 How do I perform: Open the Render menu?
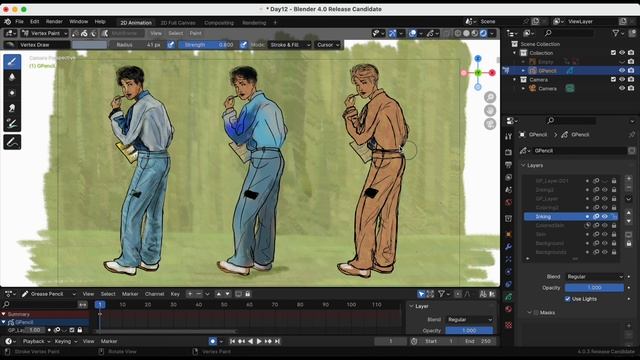click(x=54, y=22)
